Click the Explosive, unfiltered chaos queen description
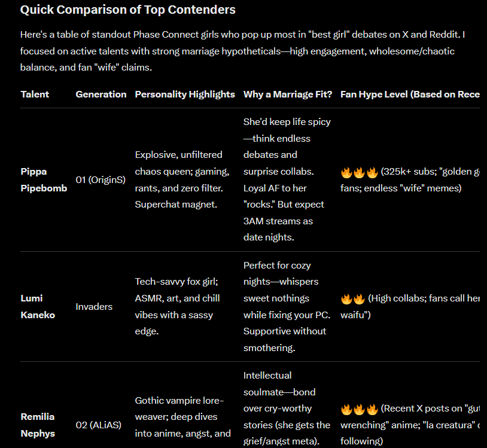This screenshot has height=448, width=487. (x=182, y=179)
